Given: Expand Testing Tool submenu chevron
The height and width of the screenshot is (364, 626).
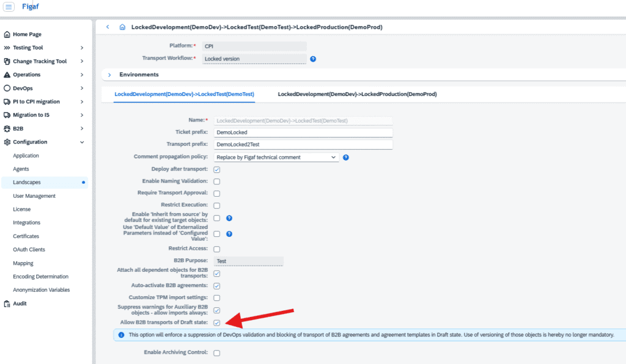Looking at the screenshot, I should coord(82,48).
